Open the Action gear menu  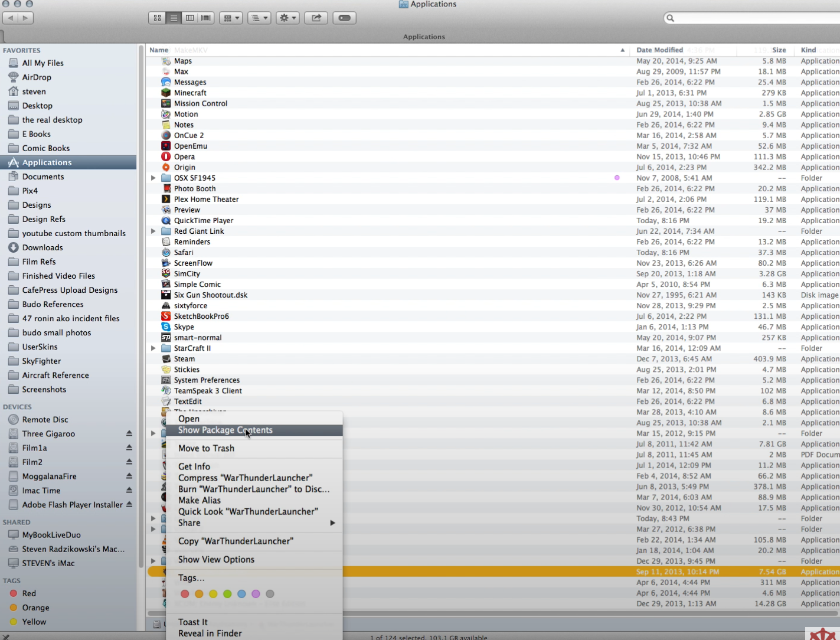(287, 18)
